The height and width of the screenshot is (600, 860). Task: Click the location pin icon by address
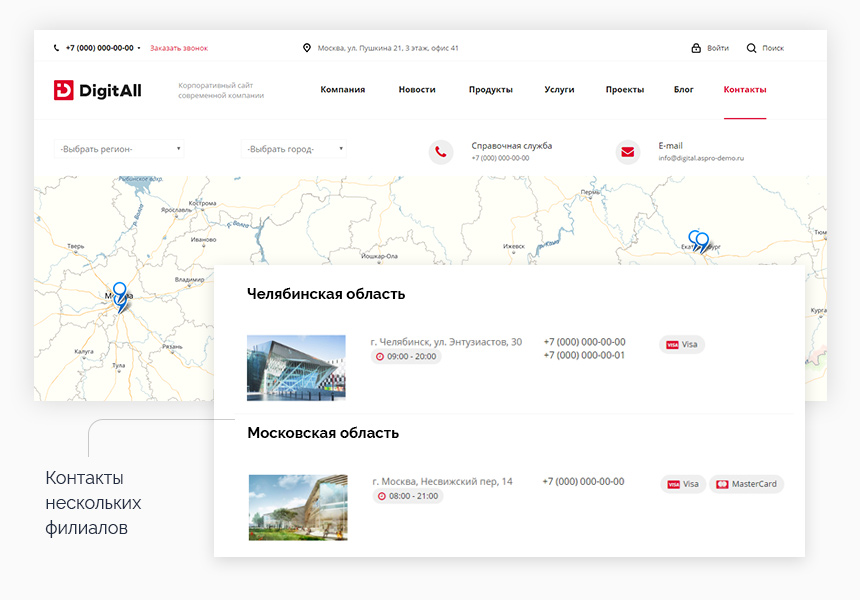pos(307,48)
